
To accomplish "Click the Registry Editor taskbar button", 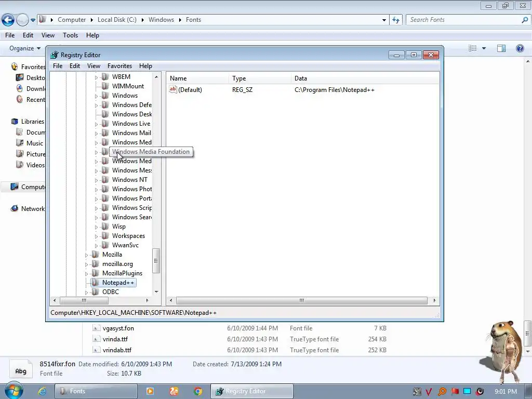I will (252, 391).
